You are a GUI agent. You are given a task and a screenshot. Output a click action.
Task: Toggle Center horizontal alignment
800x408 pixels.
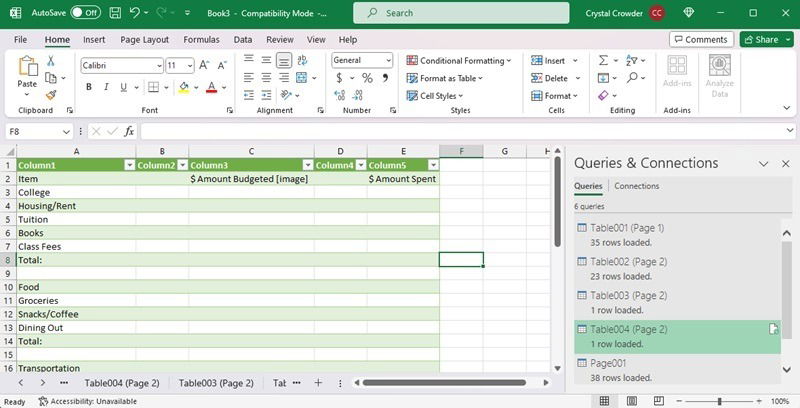tap(266, 78)
